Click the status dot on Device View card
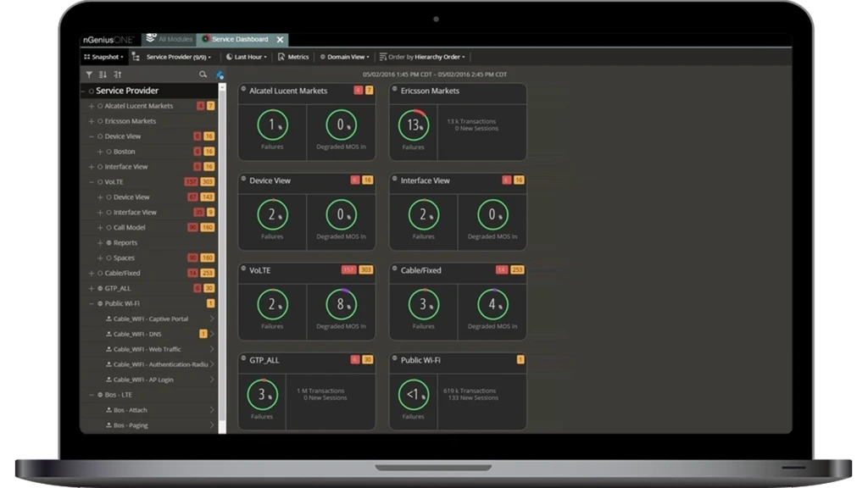The height and width of the screenshot is (488, 868). coord(243,178)
